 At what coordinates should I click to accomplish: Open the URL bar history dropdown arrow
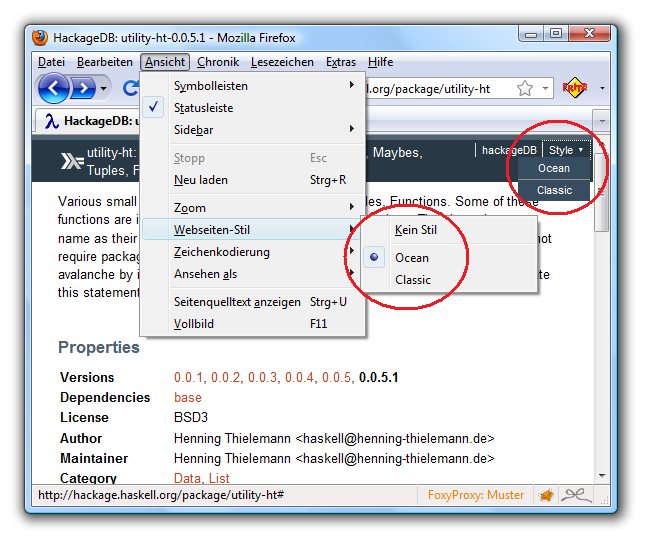[545, 88]
